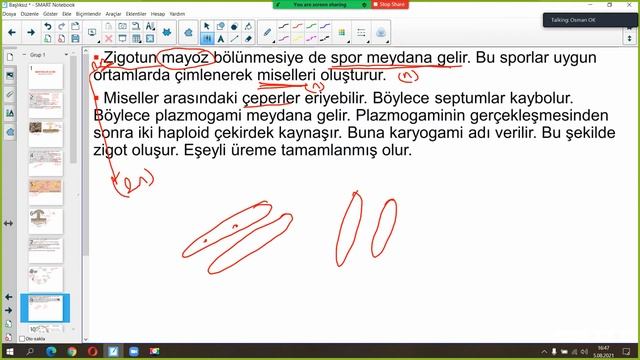Open the Yardım menu
Screen dimensions: 640x360
(177, 14)
